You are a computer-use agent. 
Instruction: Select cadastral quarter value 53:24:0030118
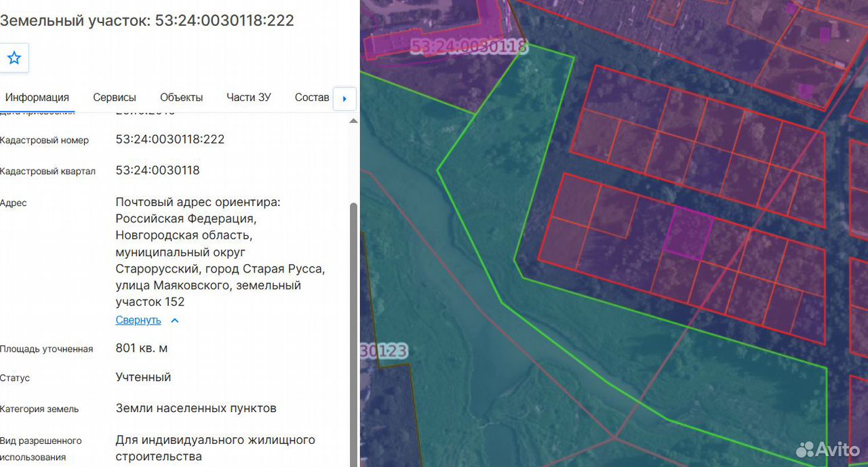158,170
